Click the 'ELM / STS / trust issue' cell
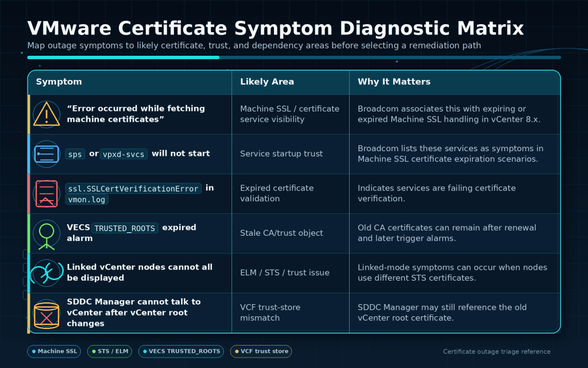Screen dimensions: 588x368 click(x=285, y=273)
